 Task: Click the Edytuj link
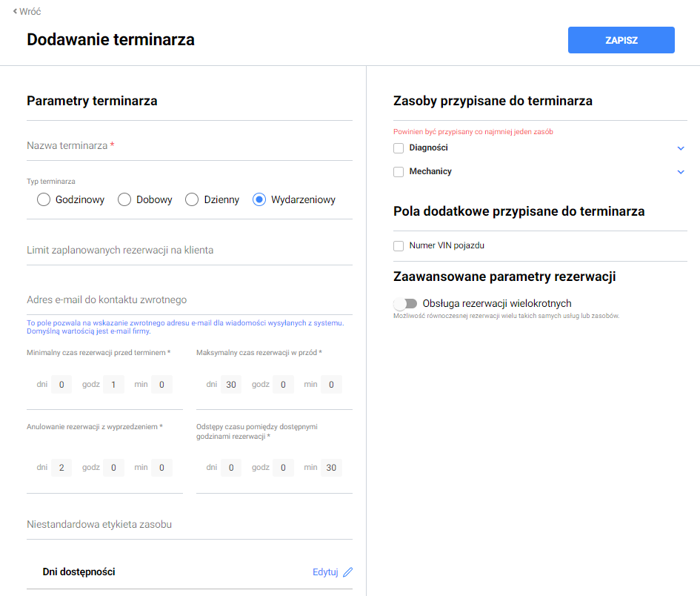[x=325, y=572]
